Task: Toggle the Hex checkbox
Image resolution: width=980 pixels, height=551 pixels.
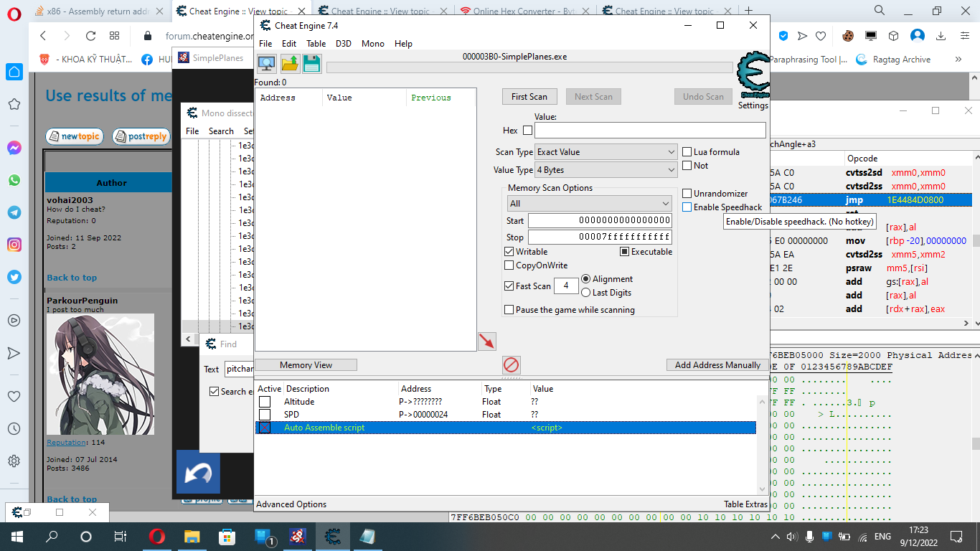Action: (528, 131)
